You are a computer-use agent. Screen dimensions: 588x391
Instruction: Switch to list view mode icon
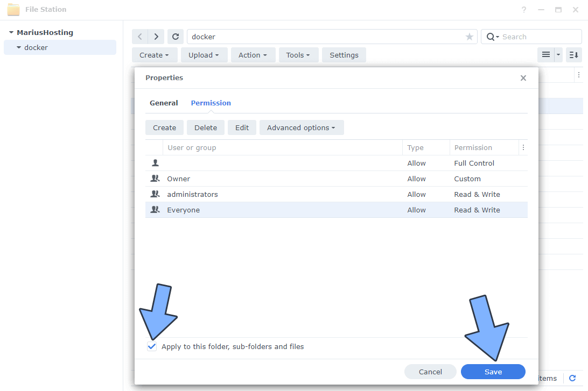545,55
